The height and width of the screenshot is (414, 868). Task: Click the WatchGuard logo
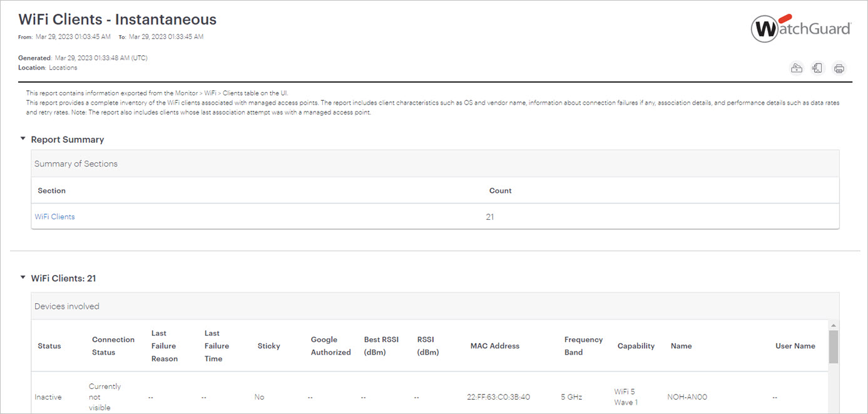tap(801, 29)
